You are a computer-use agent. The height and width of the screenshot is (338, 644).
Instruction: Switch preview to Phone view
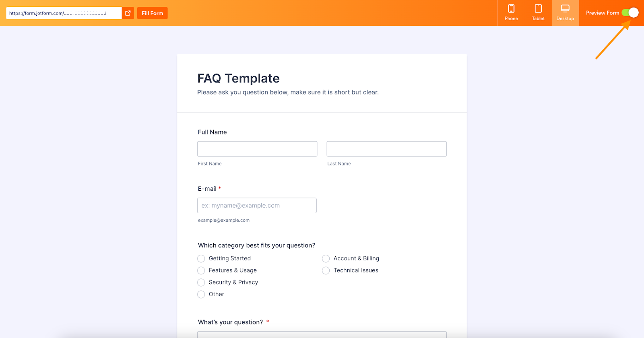pyautogui.click(x=511, y=13)
